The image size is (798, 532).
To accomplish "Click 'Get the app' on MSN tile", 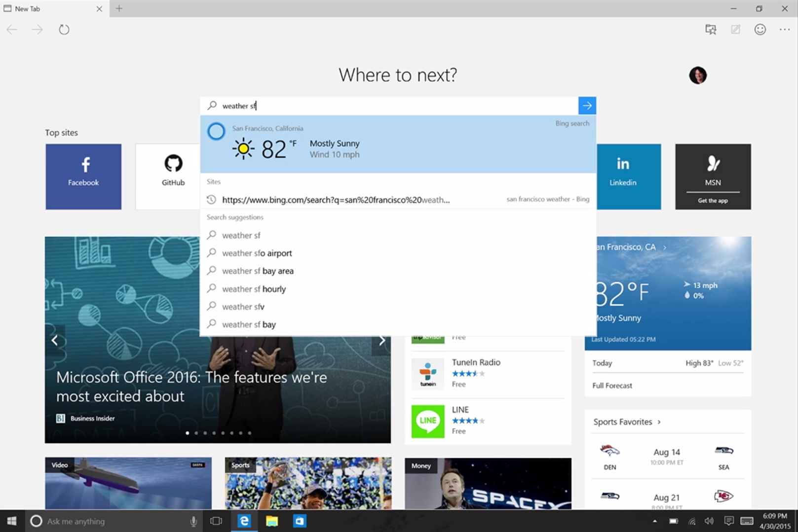I will (713, 201).
